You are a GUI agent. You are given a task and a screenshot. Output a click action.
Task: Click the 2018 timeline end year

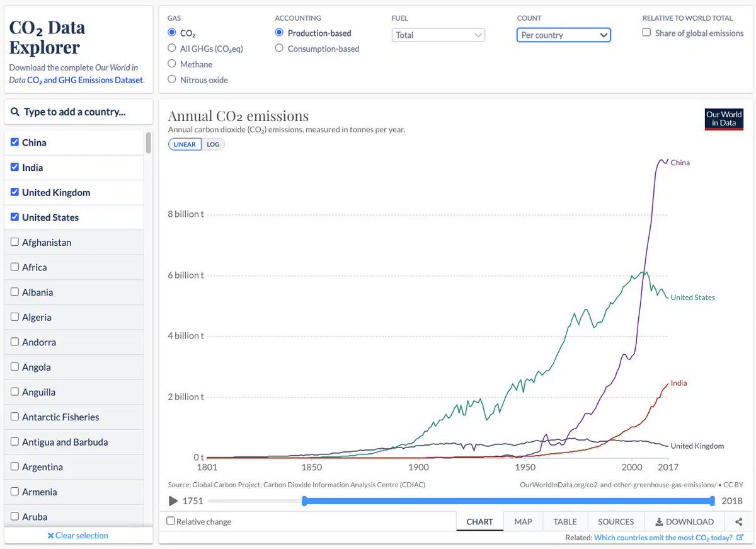click(732, 501)
